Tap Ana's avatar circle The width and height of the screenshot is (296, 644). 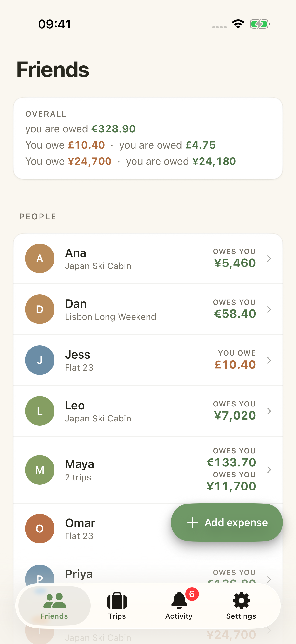(x=40, y=258)
